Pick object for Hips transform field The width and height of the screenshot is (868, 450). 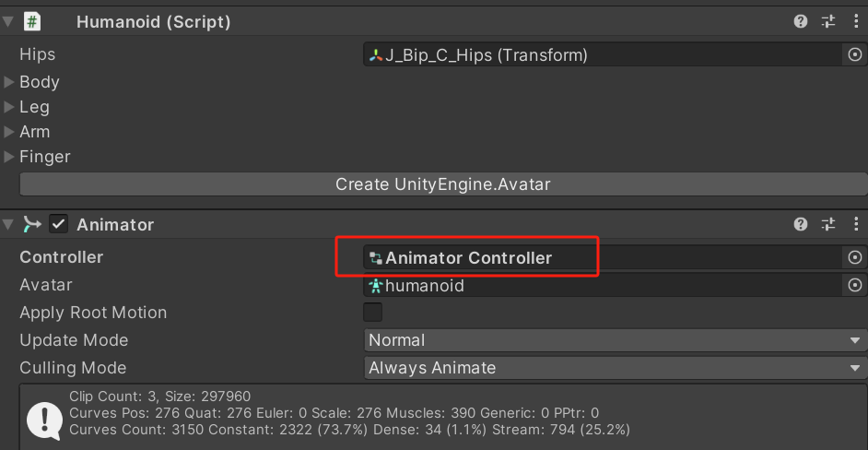[x=855, y=54]
